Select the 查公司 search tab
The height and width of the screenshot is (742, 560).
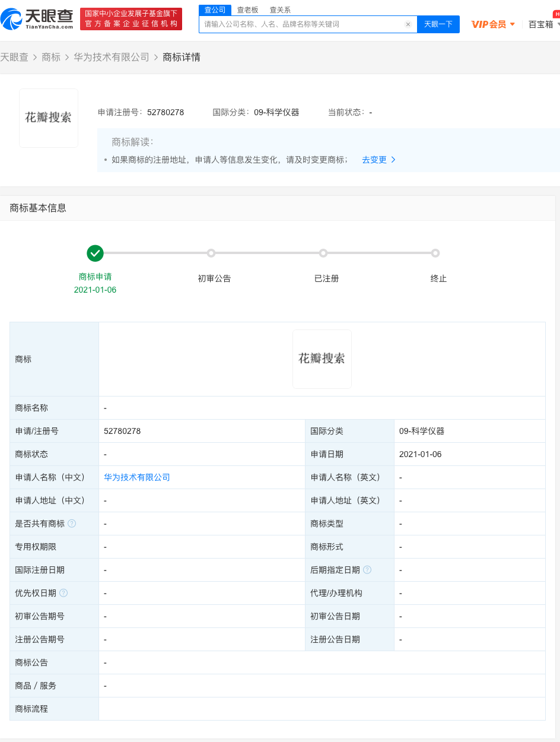pos(215,10)
